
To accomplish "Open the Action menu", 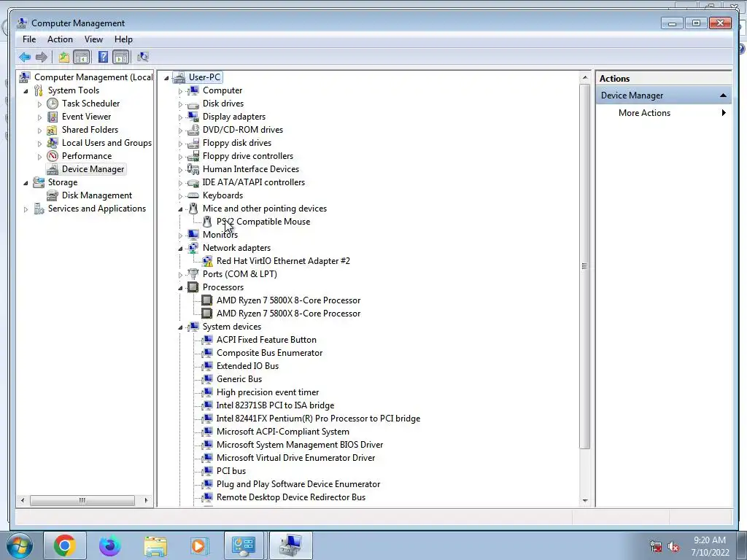I will 60,39.
